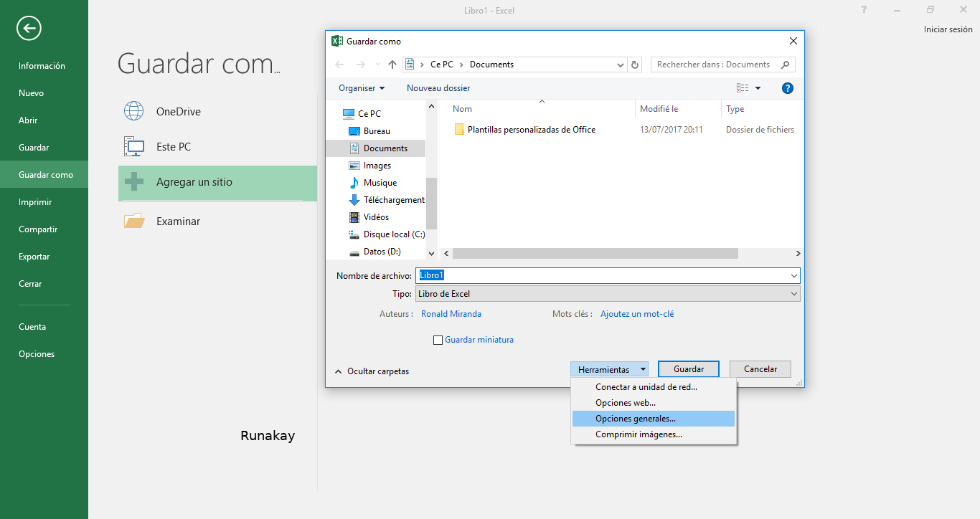Open the Examinar folder icon
This screenshot has height=519, width=980.
click(134, 221)
